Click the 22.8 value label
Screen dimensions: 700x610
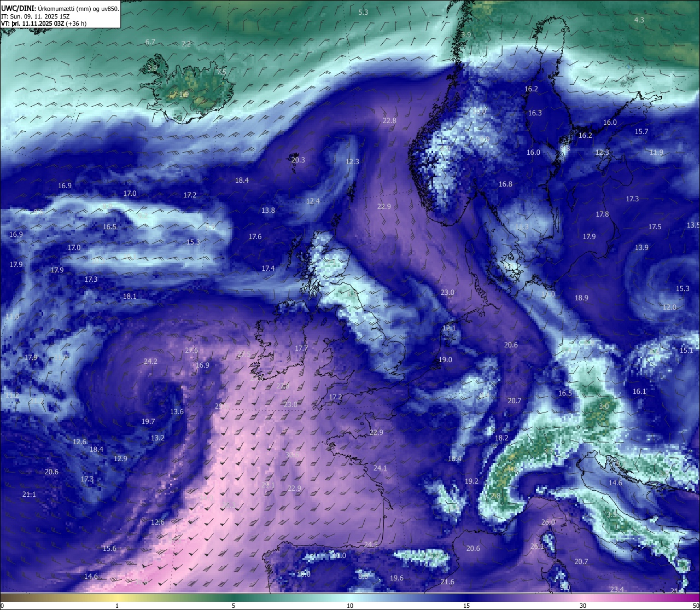[x=389, y=120]
